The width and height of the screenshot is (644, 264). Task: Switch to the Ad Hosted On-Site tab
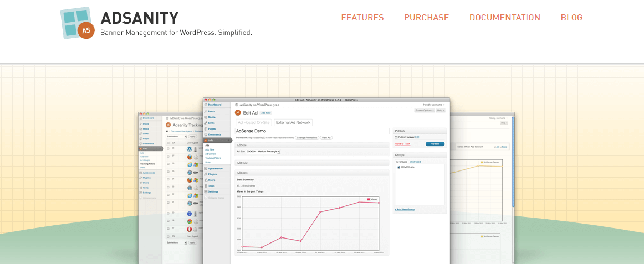tap(253, 122)
